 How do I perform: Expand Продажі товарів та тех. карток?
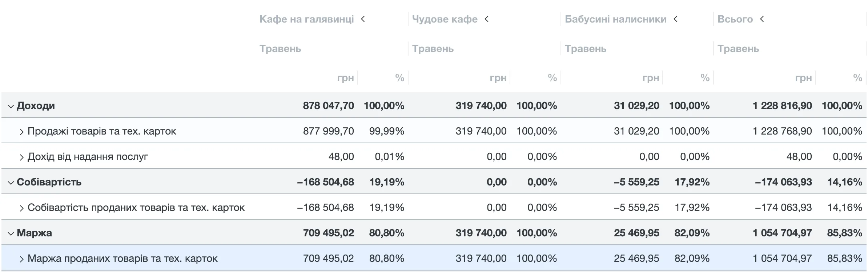[22, 132]
